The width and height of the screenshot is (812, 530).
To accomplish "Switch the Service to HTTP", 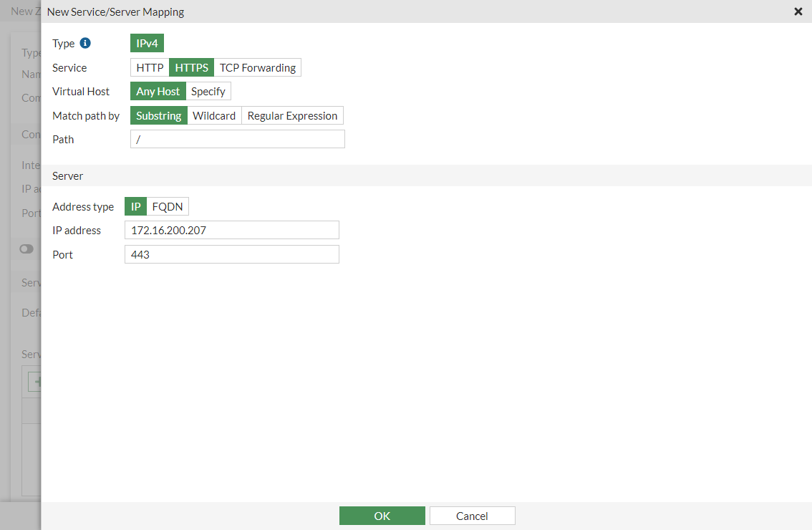I will coord(149,67).
